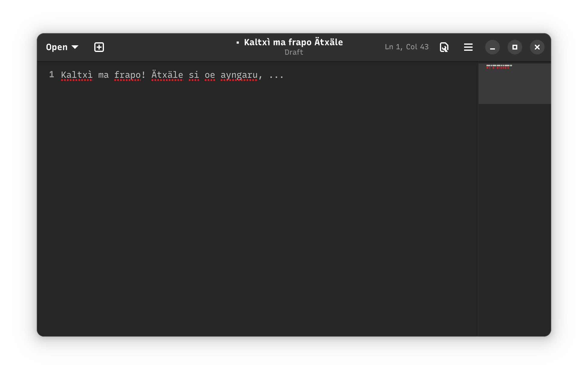The image size is (588, 377).
Task: Click the word Ätxäle in the text
Action: (x=167, y=75)
